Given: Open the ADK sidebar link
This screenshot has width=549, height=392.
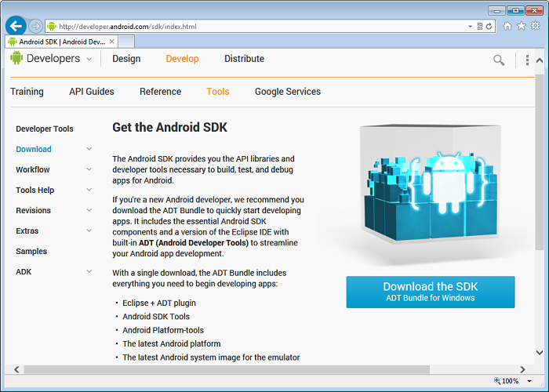Looking at the screenshot, I should pyautogui.click(x=24, y=271).
